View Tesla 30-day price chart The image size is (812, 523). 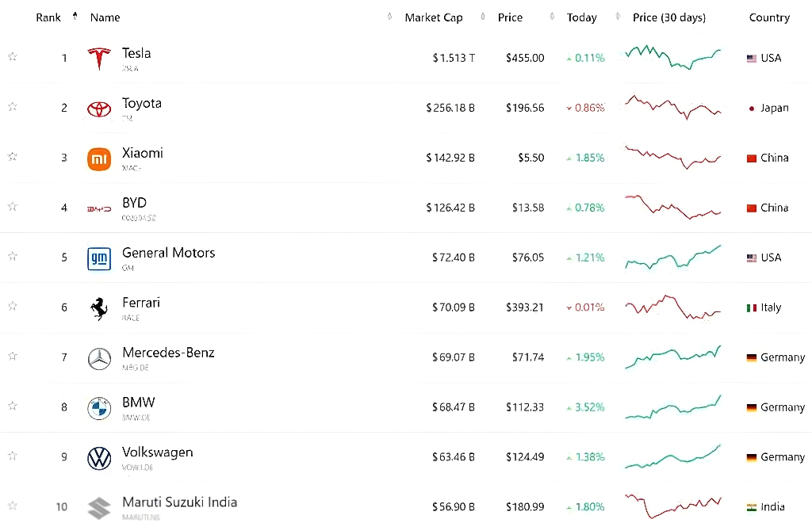[672, 57]
